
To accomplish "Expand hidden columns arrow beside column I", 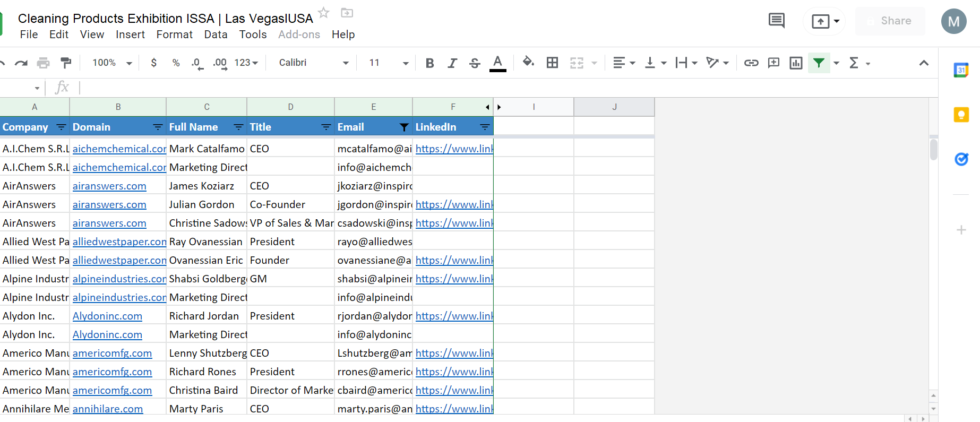I will pyautogui.click(x=499, y=107).
